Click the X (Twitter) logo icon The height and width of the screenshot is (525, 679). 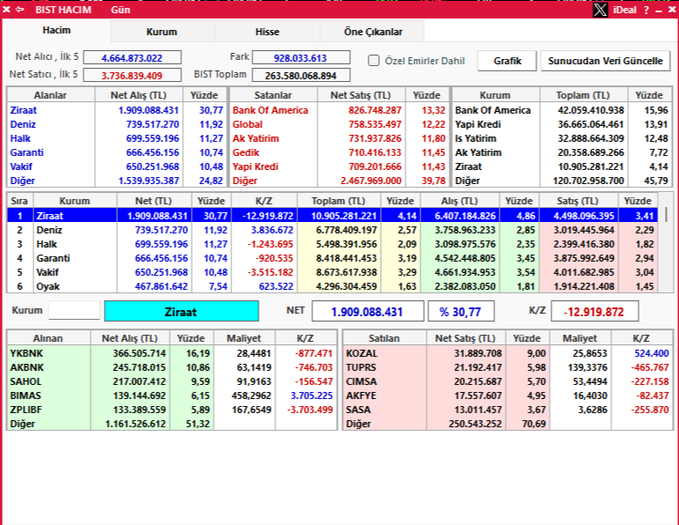600,10
